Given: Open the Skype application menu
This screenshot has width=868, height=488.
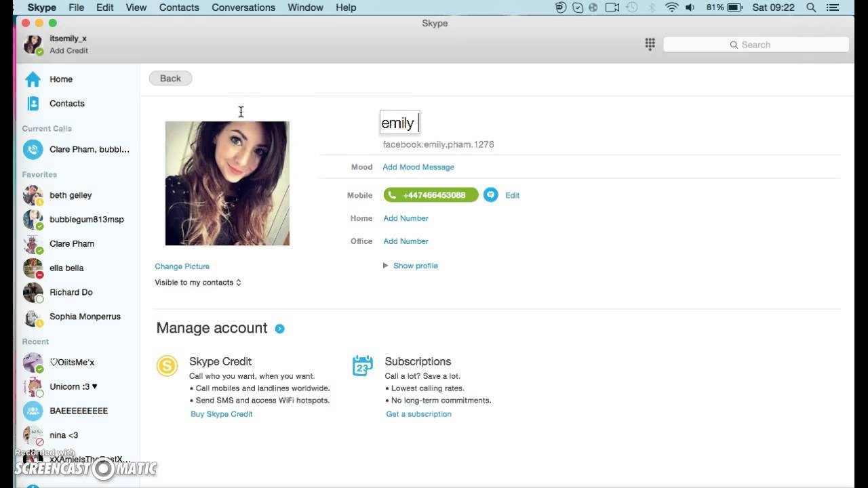Looking at the screenshot, I should click(x=42, y=7).
